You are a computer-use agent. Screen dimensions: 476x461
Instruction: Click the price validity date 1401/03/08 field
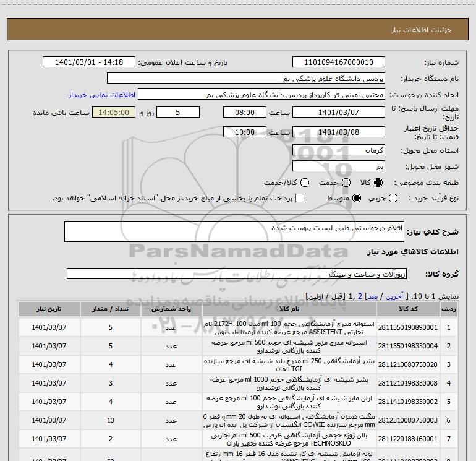coord(339,132)
